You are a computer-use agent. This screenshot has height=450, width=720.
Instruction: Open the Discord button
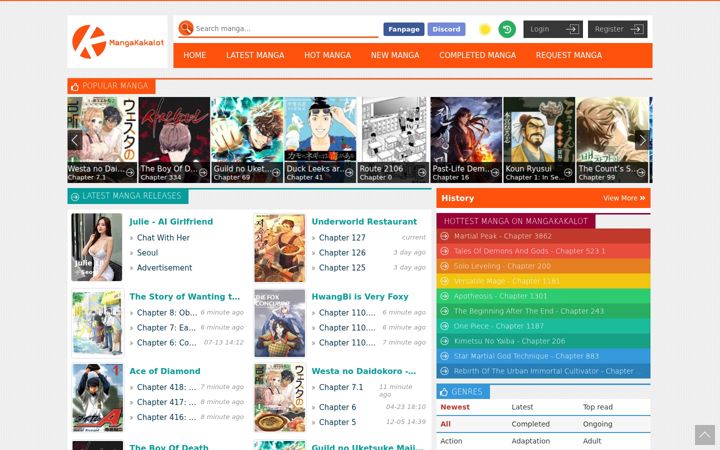point(446,29)
